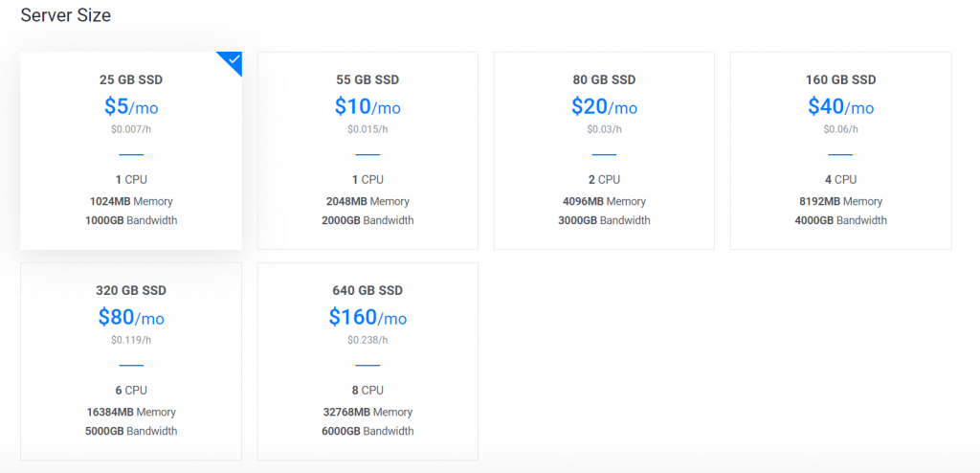Click the 32768MB Memory label
This screenshot has width=980, height=473.
pyautogui.click(x=367, y=413)
